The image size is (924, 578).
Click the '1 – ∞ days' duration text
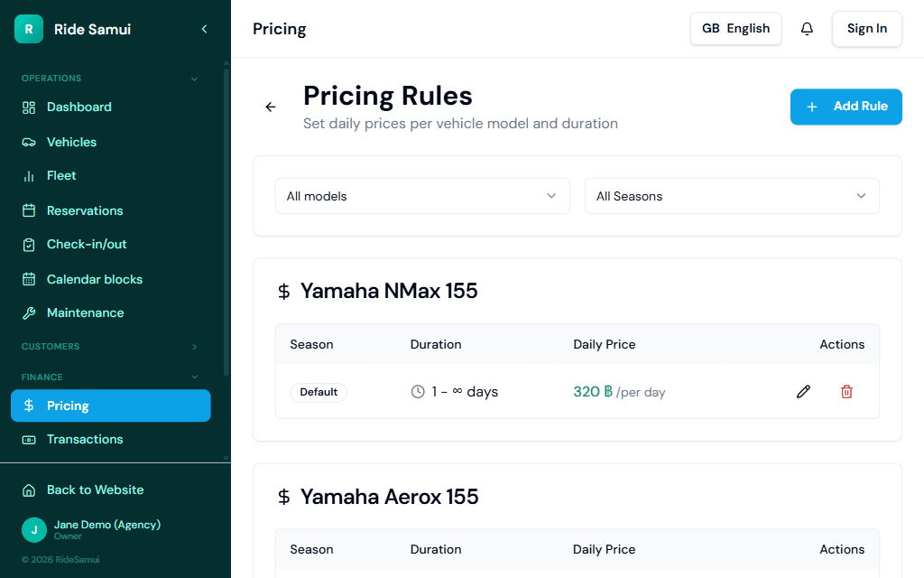click(465, 392)
